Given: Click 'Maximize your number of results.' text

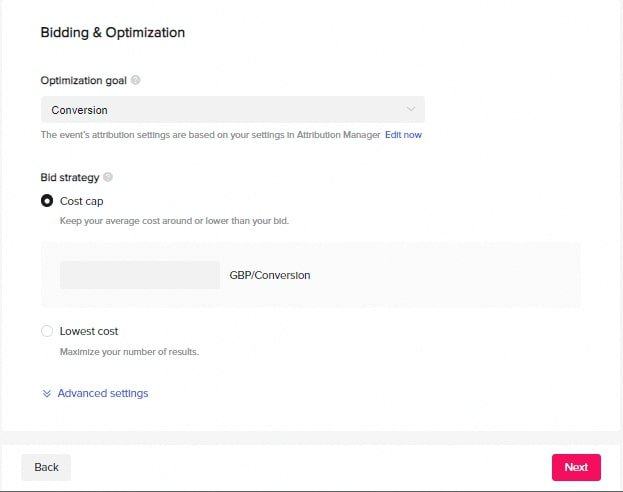Looking at the screenshot, I should [129, 352].
